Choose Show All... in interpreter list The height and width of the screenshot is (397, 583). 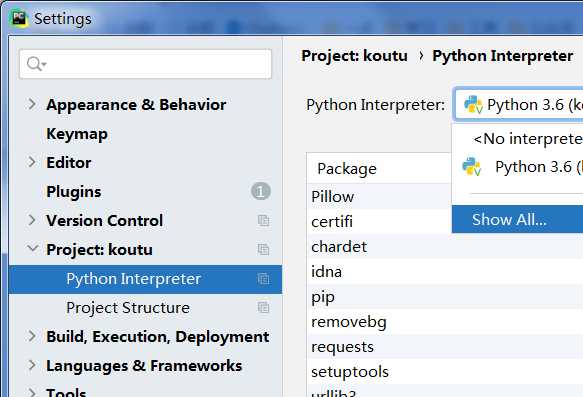tap(518, 219)
